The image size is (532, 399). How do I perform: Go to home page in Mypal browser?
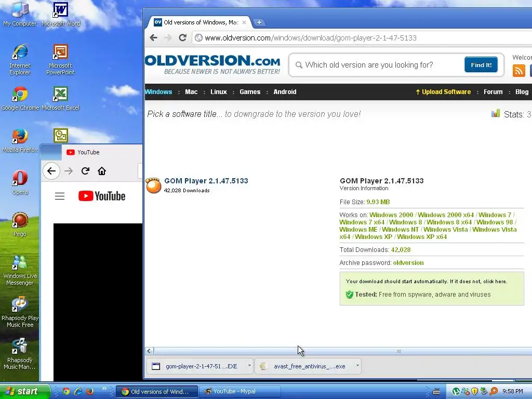point(102,171)
